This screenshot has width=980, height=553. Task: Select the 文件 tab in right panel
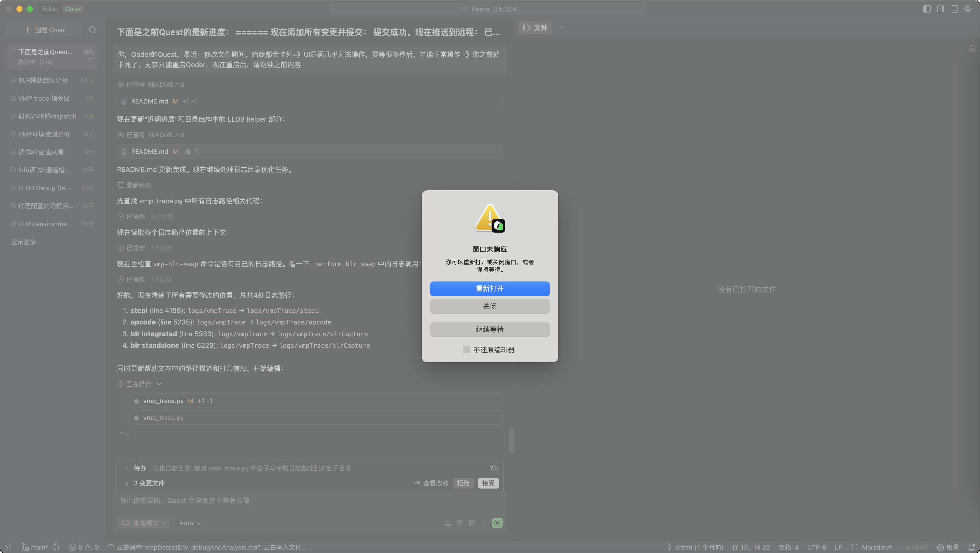(x=535, y=27)
